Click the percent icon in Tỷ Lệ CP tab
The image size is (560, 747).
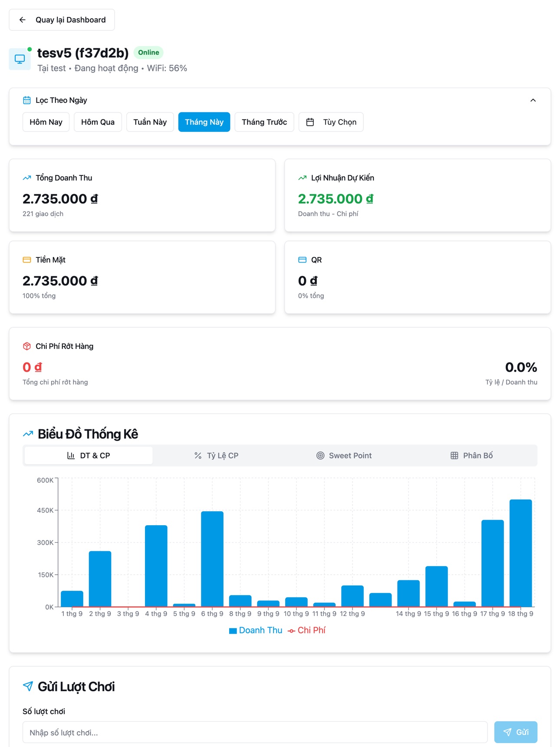click(198, 455)
